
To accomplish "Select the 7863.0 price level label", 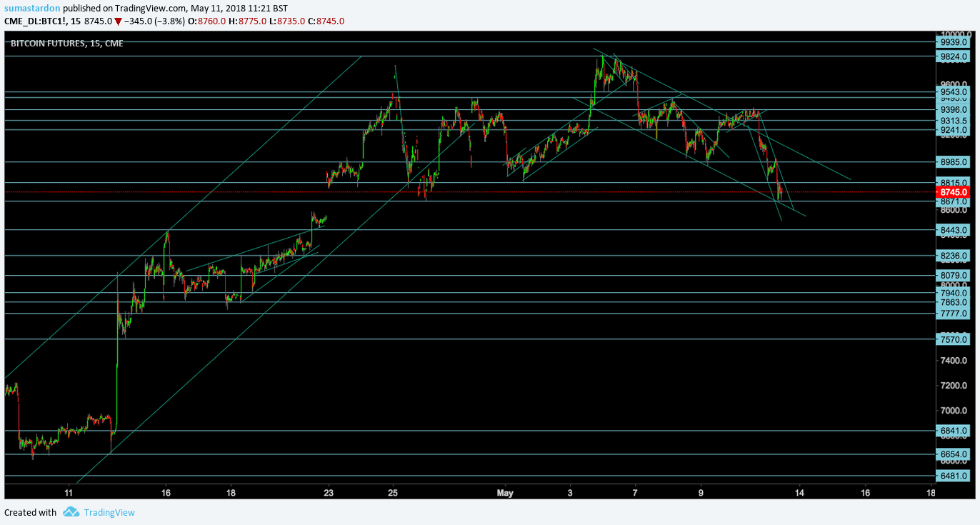I will [x=954, y=303].
